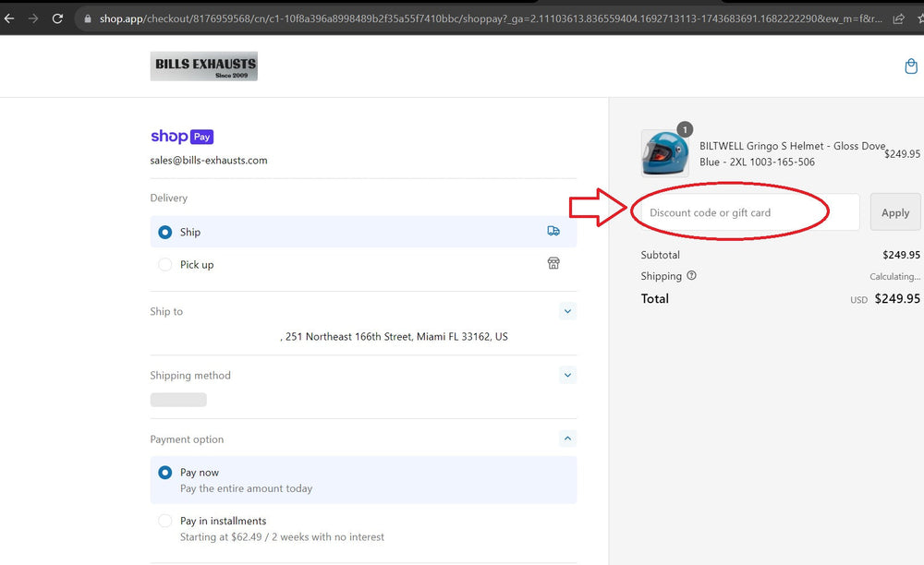This screenshot has width=924, height=565.
Task: Collapse the Payment option section
Action: tap(567, 439)
